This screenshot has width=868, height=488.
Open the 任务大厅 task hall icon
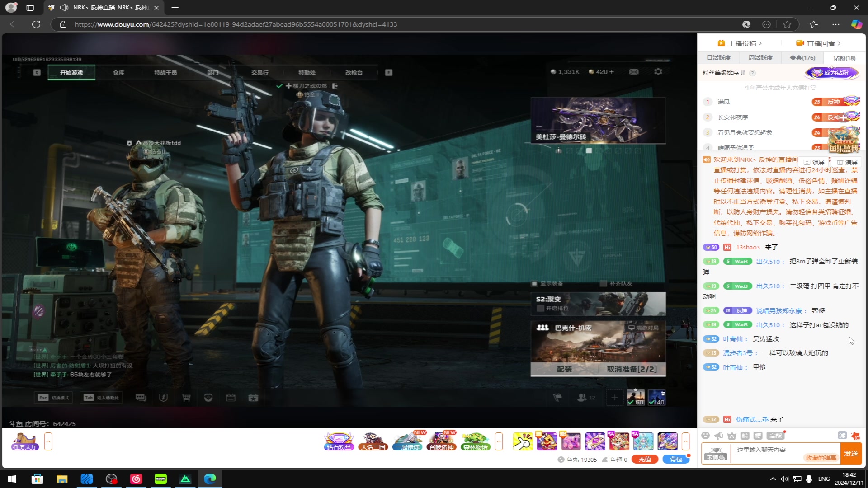[25, 441]
